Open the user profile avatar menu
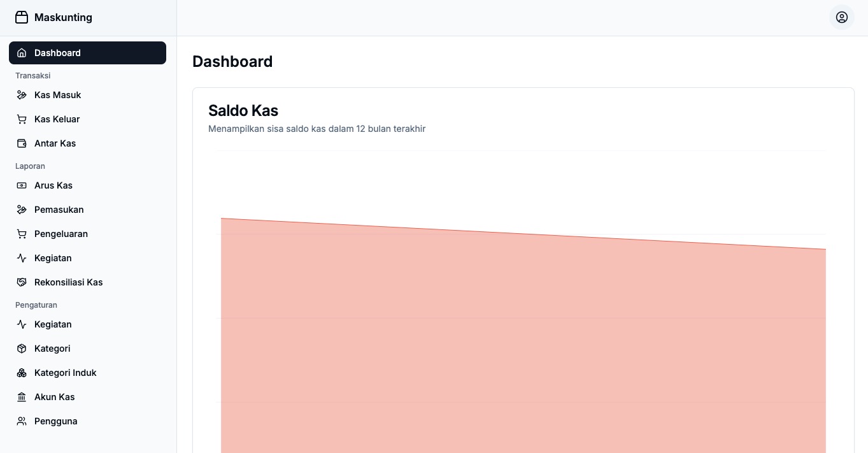868x453 pixels. (x=842, y=17)
